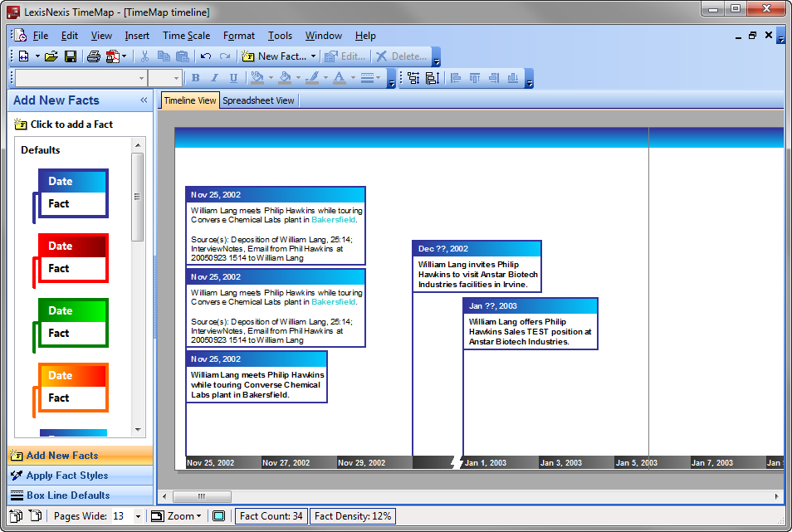Open the File menu
This screenshot has width=792, height=532.
point(41,36)
